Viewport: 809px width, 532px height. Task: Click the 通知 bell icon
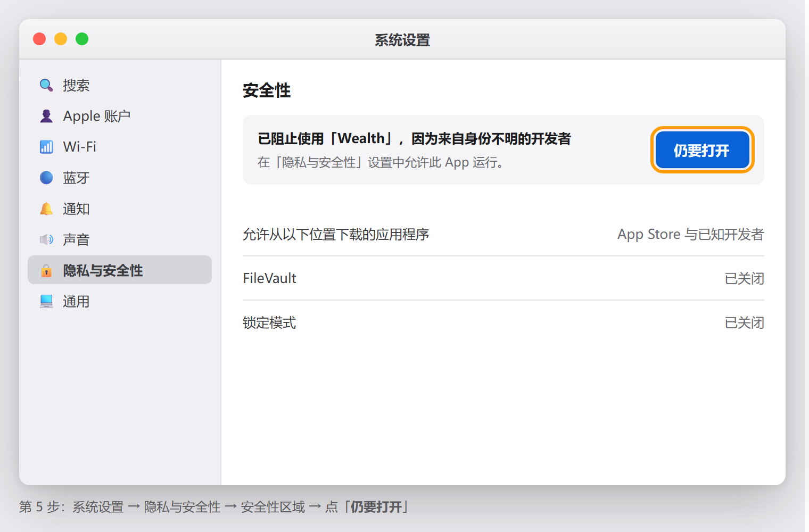tap(46, 209)
